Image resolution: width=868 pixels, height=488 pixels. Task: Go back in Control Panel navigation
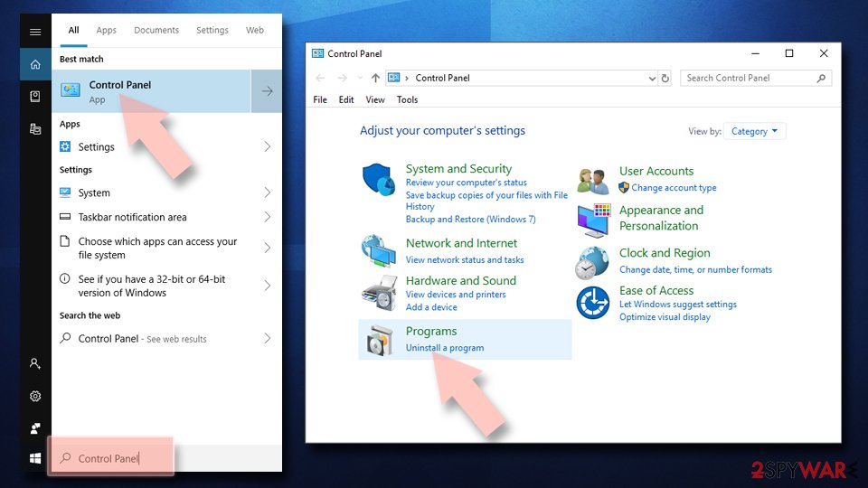pyautogui.click(x=320, y=78)
